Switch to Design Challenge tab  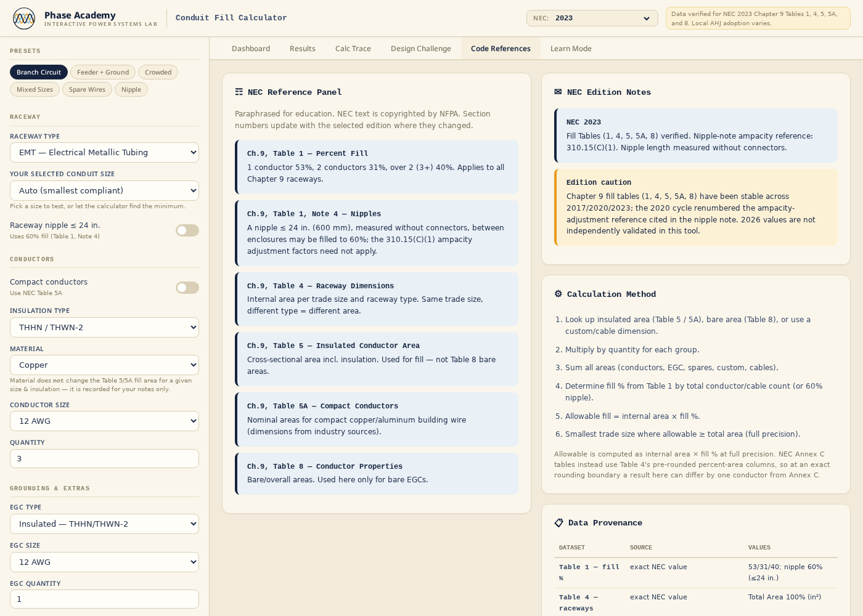(421, 49)
